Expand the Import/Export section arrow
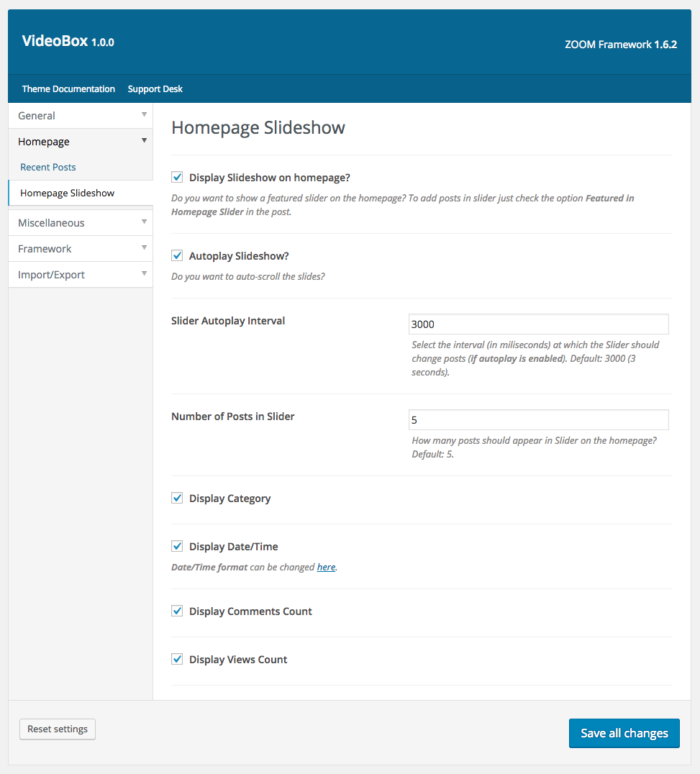 coord(144,274)
